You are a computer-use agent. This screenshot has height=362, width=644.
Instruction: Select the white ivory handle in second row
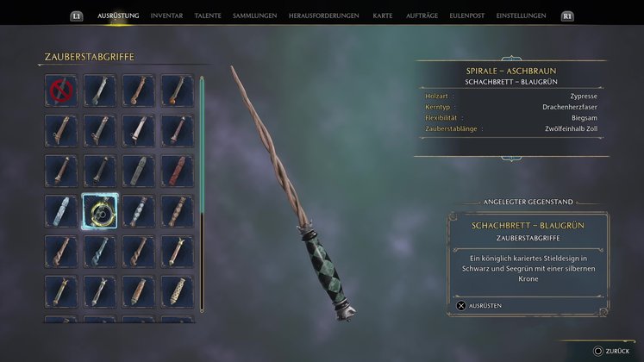point(139,131)
